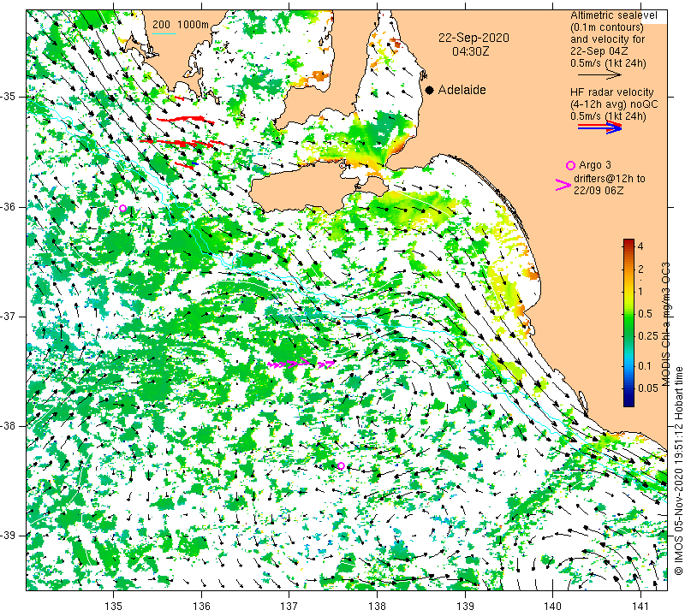
Task: Click the '22/09 06Z' legend text
Action: tap(598, 191)
